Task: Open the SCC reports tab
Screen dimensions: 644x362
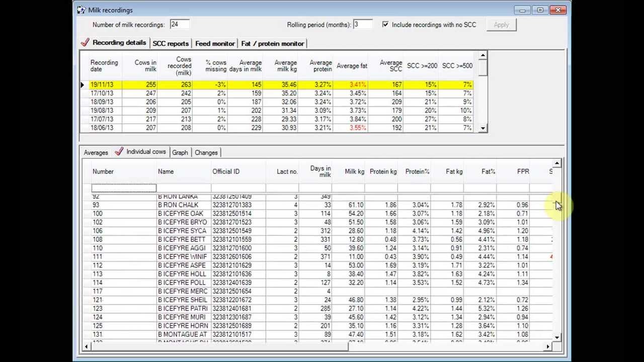Action: 171,44
